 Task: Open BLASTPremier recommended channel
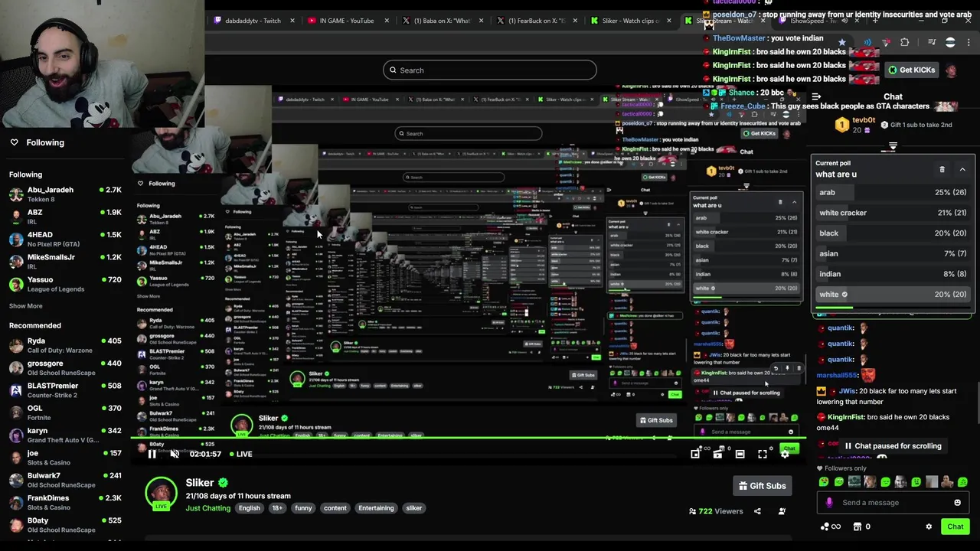point(65,390)
